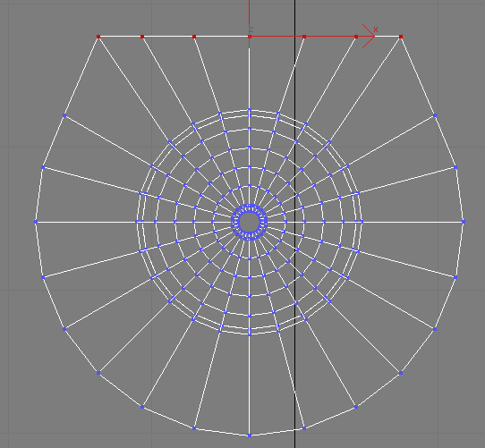The image size is (485, 448).
Task: Select the far-right blue vertex on the horizontal center line
Action: pyautogui.click(x=464, y=222)
